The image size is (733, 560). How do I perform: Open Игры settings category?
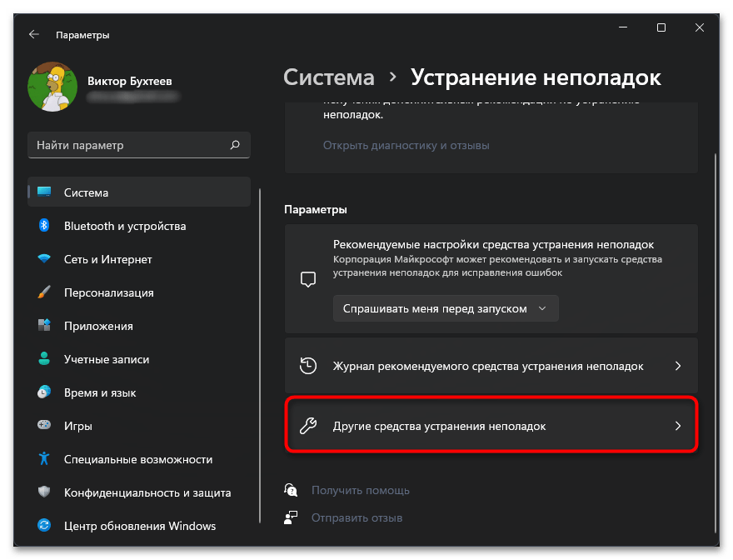(x=78, y=426)
